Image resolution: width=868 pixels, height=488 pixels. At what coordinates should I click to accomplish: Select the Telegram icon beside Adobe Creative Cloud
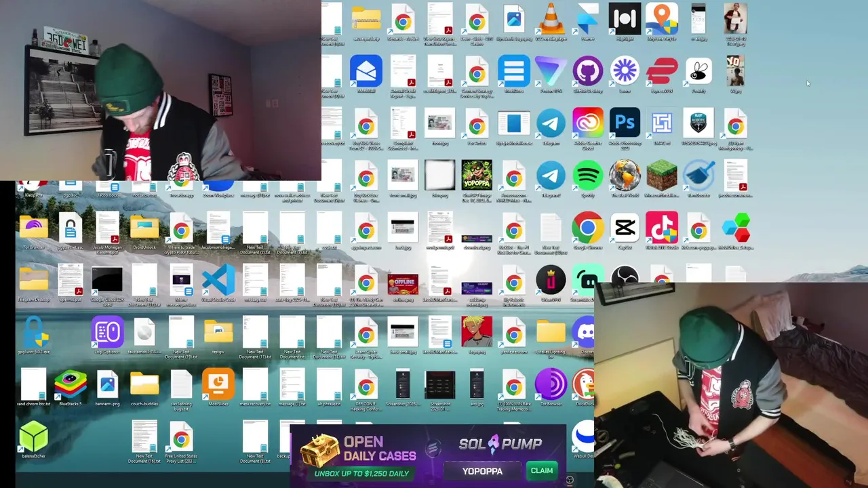[x=551, y=123]
